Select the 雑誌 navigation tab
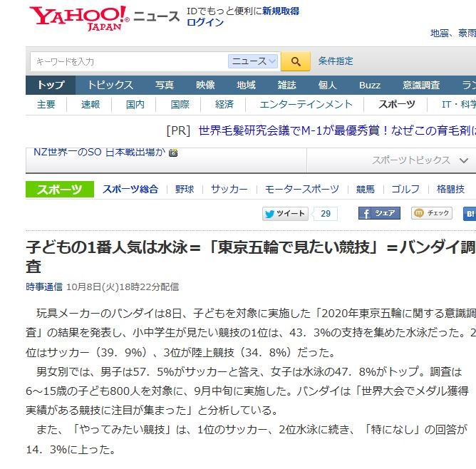 click(286, 85)
